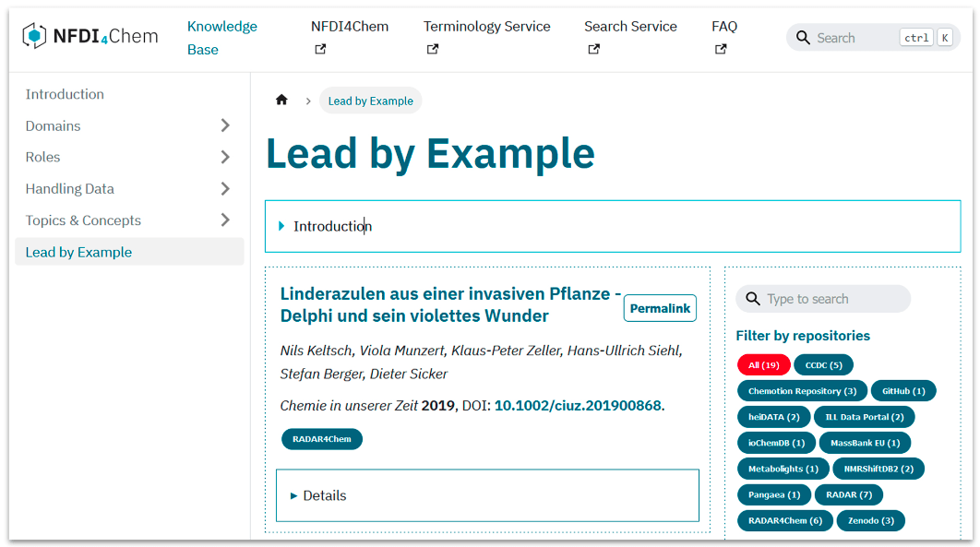Open Handling Data sidebar item
The width and height of the screenshot is (980, 547).
pyautogui.click(x=69, y=188)
